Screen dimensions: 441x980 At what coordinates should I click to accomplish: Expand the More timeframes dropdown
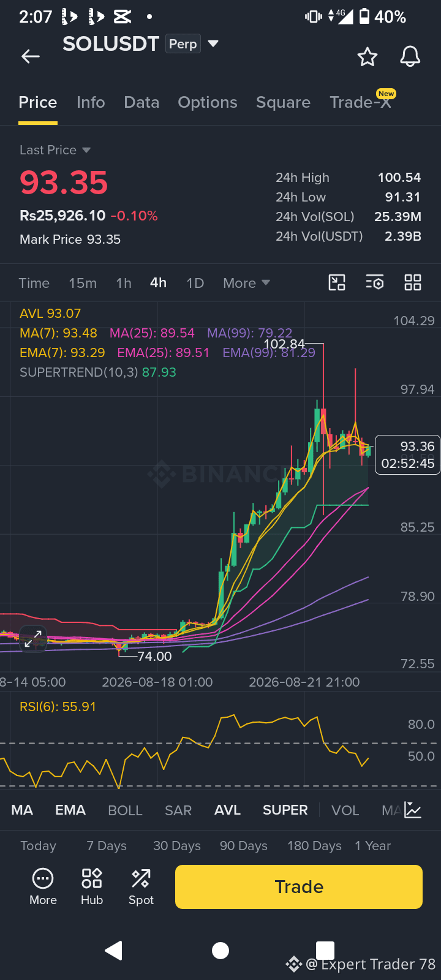pos(266,282)
